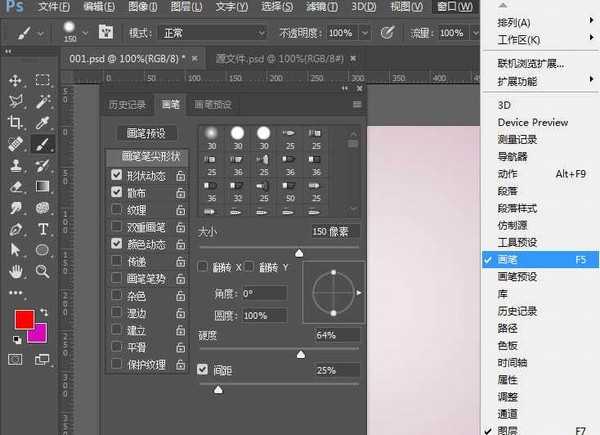
Task: Select the Clone Stamp tool
Action: pyautogui.click(x=16, y=166)
